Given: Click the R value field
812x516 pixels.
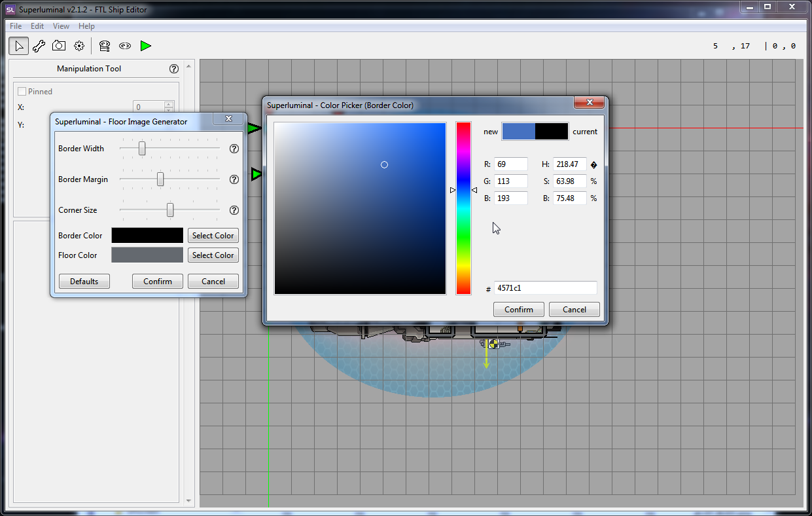Looking at the screenshot, I should click(x=511, y=164).
